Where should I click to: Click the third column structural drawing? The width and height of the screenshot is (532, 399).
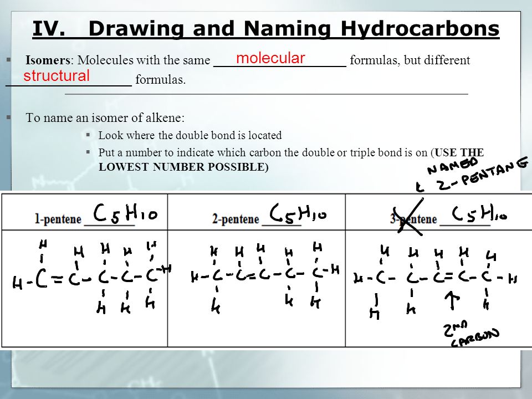(434, 282)
